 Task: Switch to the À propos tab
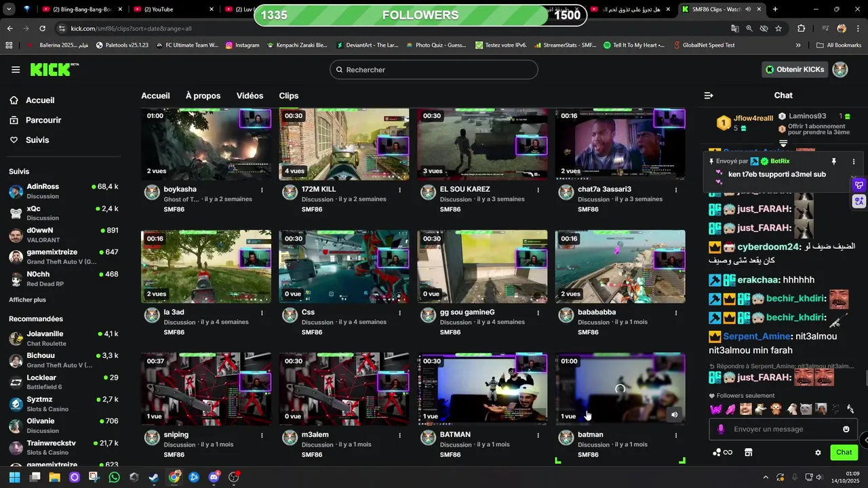coord(203,96)
